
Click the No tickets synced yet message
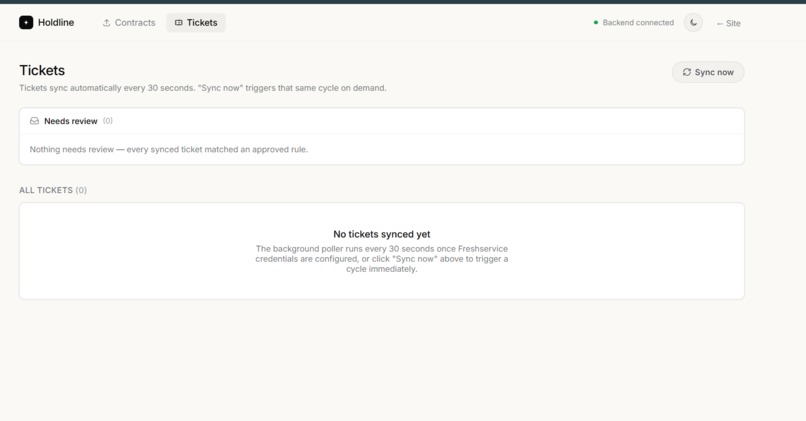tap(381, 234)
